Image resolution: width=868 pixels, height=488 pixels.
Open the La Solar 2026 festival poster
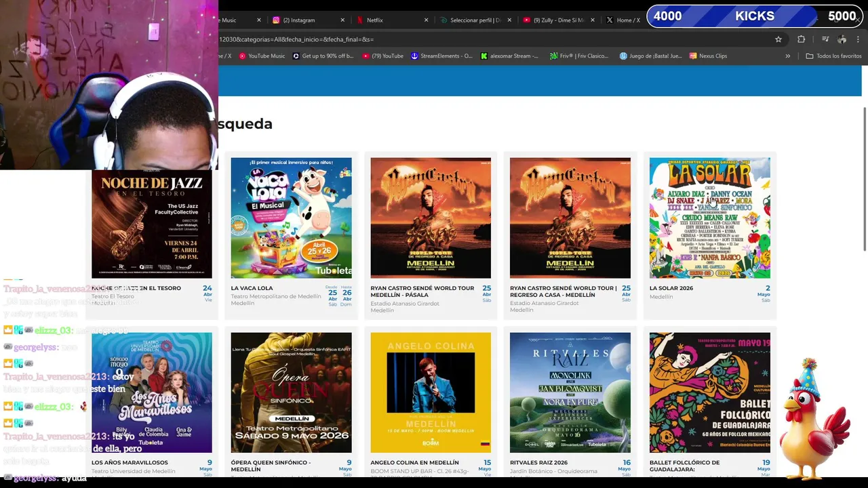pos(710,218)
